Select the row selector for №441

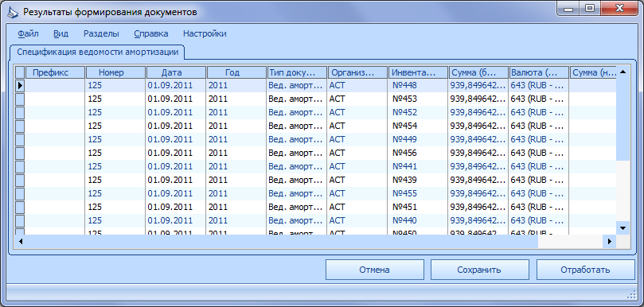[x=20, y=167]
